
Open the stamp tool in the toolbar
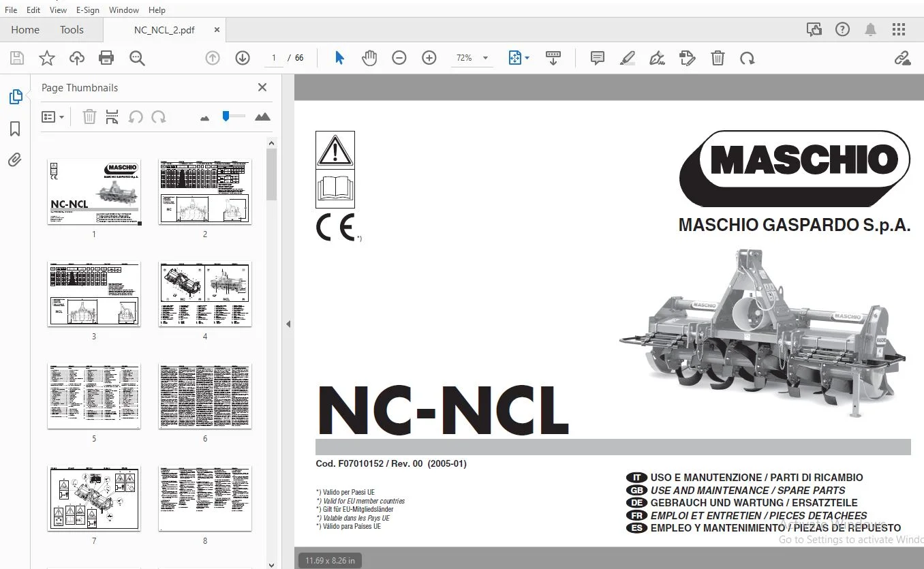(x=688, y=59)
